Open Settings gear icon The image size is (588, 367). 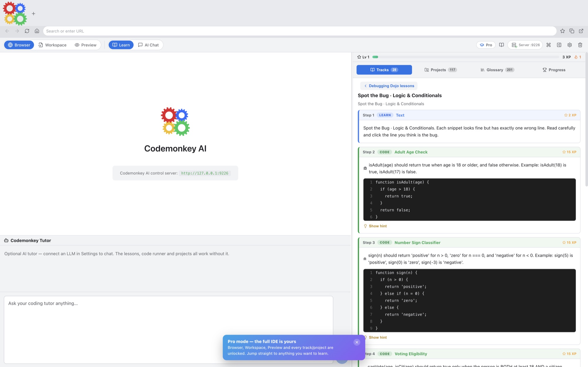click(x=570, y=45)
